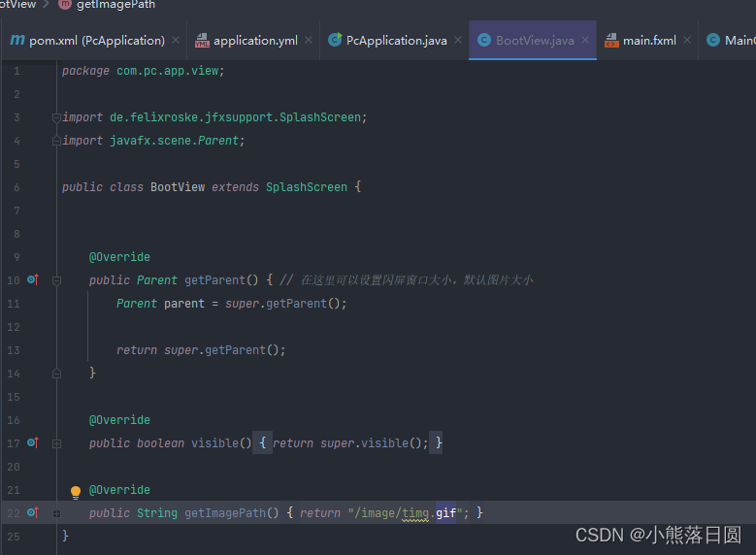Click the override gutter icon at line 17
Viewport: 756px width, 555px height.
point(33,442)
